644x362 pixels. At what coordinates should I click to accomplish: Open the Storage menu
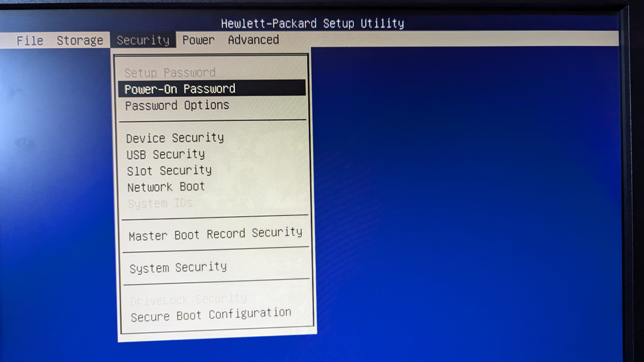click(x=80, y=41)
